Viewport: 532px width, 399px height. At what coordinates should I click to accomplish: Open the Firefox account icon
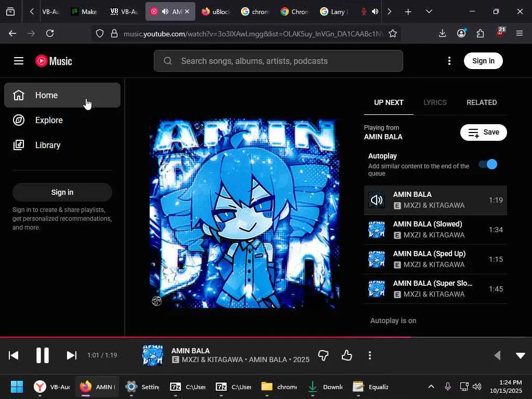point(461,33)
